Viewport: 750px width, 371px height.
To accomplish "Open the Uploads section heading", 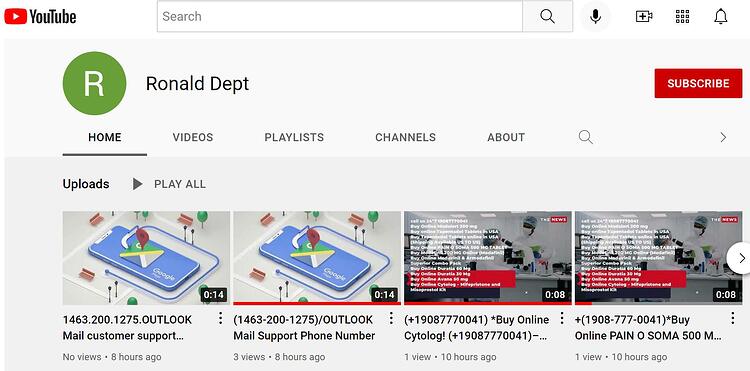I will point(86,184).
